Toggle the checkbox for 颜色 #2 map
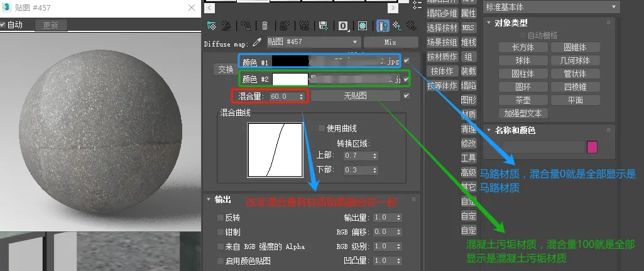The image size is (644, 271). tap(407, 78)
